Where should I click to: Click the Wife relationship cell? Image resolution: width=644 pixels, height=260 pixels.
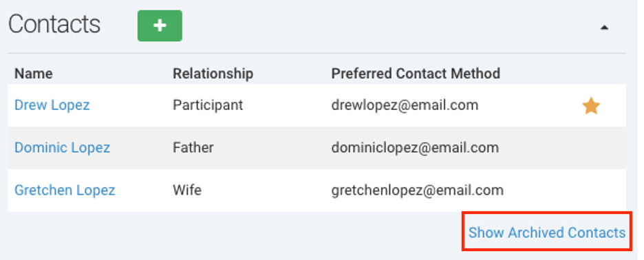point(187,190)
